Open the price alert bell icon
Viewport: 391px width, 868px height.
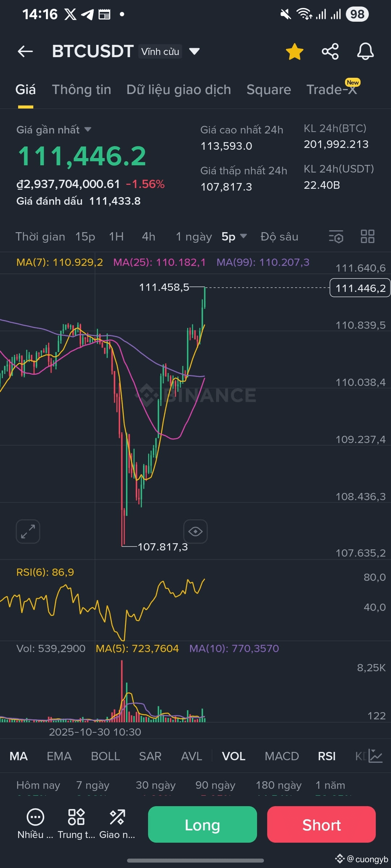(x=365, y=51)
